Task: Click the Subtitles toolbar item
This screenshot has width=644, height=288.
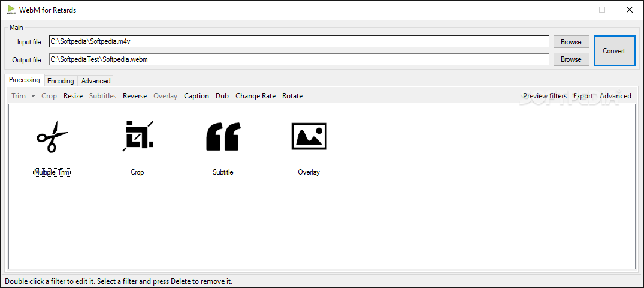Action: pos(102,96)
